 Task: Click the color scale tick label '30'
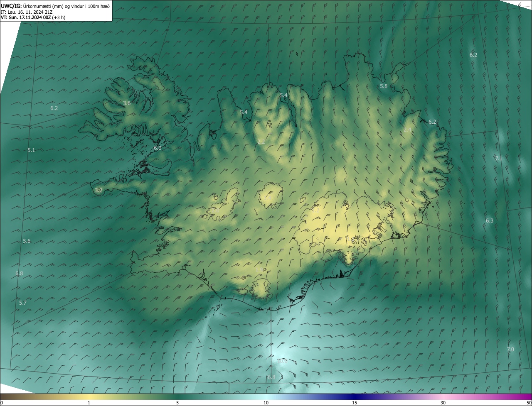pos(443,403)
